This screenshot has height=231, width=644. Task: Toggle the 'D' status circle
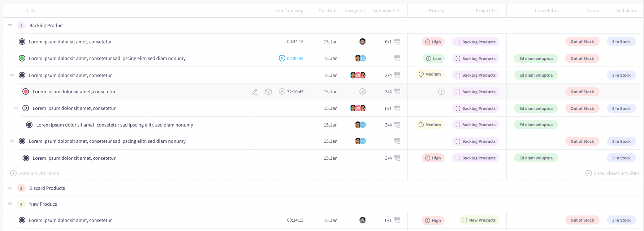pyautogui.click(x=26, y=108)
